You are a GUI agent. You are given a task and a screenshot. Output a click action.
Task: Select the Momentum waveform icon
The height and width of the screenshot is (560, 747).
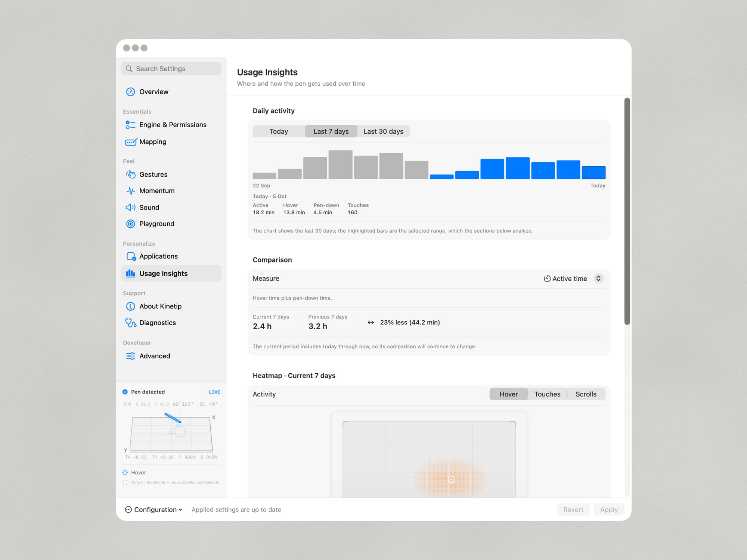point(130,191)
